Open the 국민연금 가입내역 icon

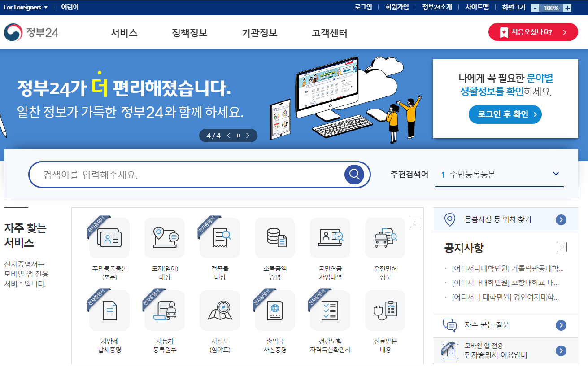click(330, 238)
